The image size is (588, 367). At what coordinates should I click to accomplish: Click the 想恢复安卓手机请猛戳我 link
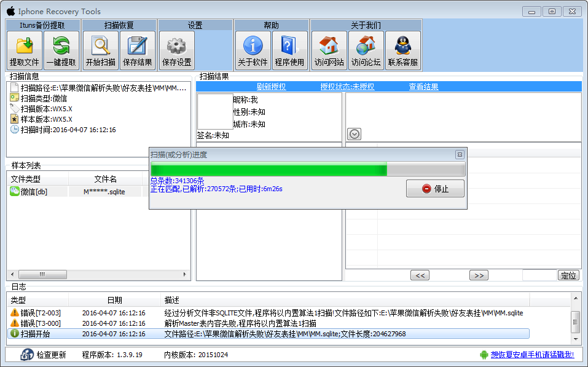pyautogui.click(x=532, y=355)
